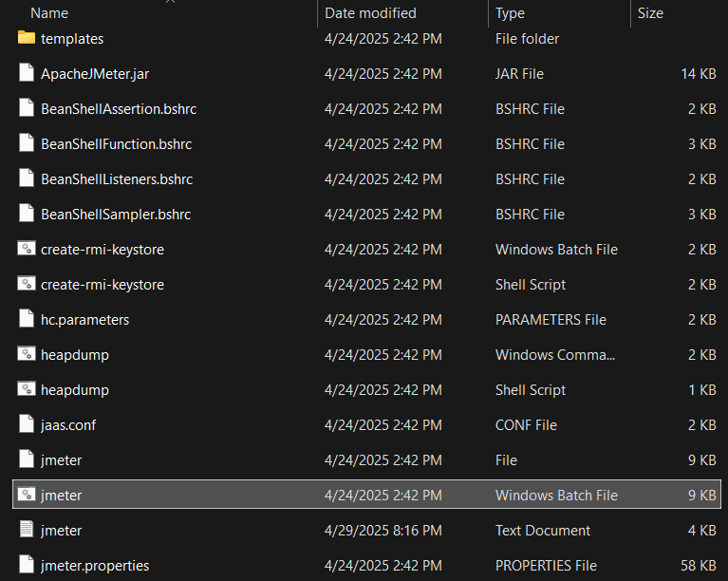Sort by the Date modified column header

tap(370, 13)
